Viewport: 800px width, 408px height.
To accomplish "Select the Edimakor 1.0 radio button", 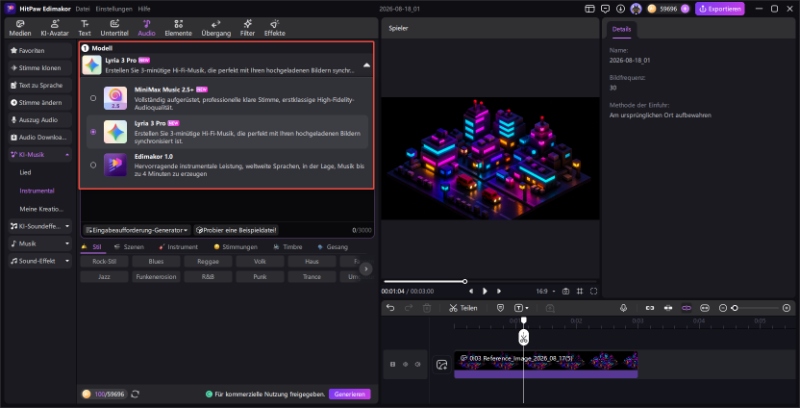I will [x=93, y=165].
